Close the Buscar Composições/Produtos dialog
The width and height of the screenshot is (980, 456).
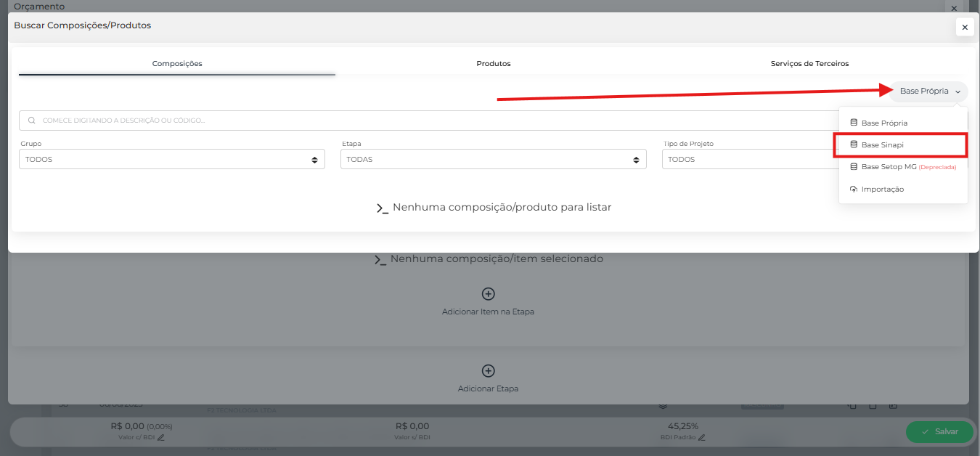pyautogui.click(x=964, y=28)
